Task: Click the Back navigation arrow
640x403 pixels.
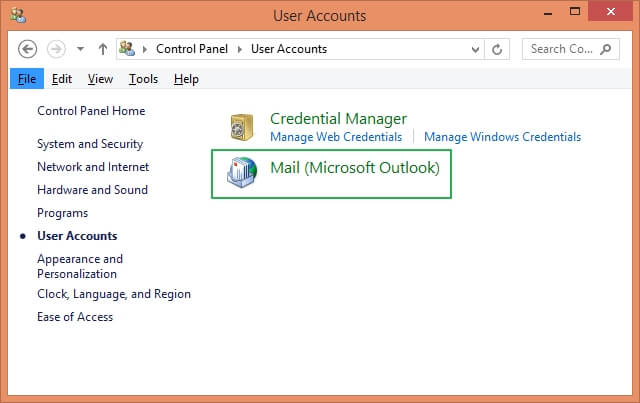Action: pos(27,49)
